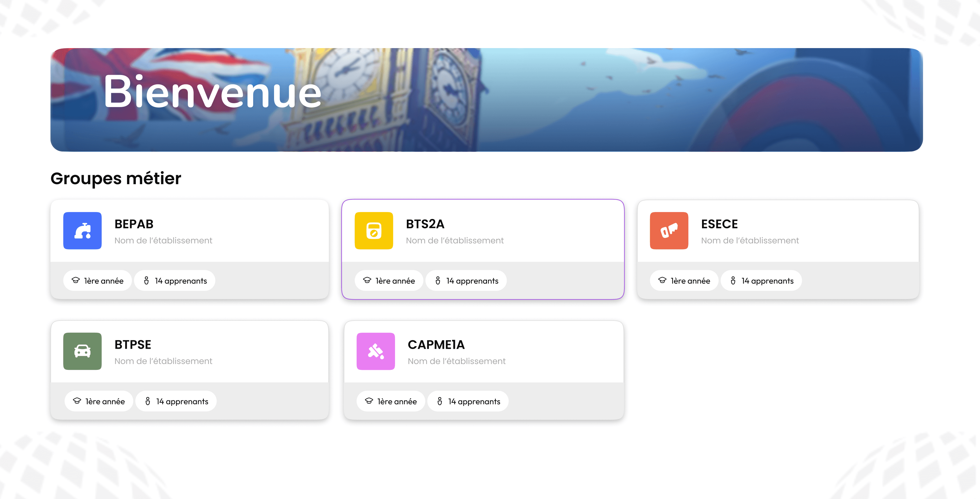This screenshot has width=980, height=499.
Task: Click "Nom de l'établissement" under BTS2A
Action: [x=455, y=240]
